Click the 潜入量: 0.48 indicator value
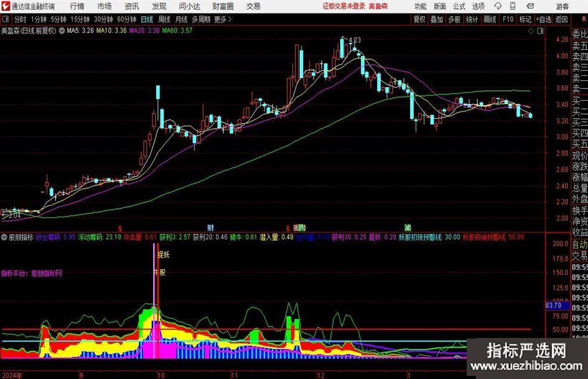 276,237
